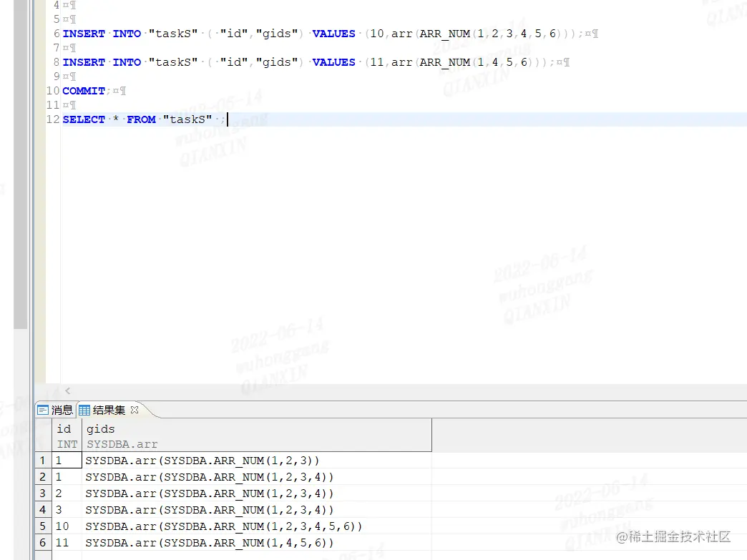
Task: Select result row number 5 header
Action: (43, 526)
